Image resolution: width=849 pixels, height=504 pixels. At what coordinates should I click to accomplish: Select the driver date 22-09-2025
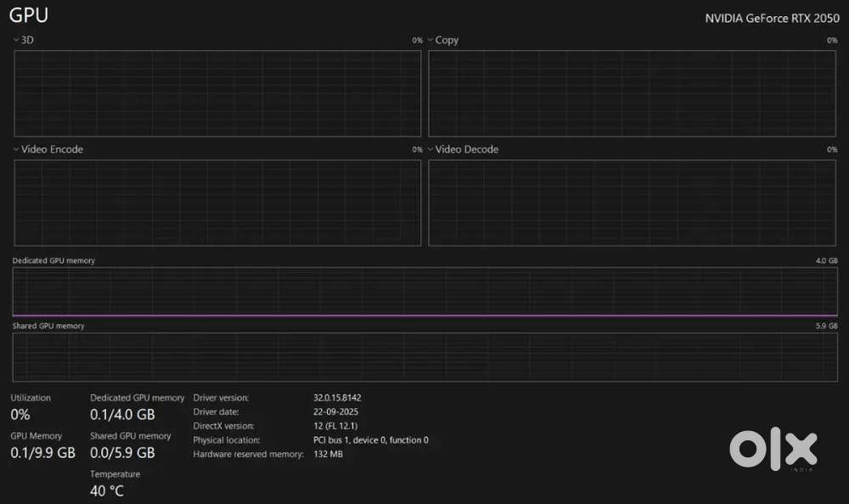335,412
